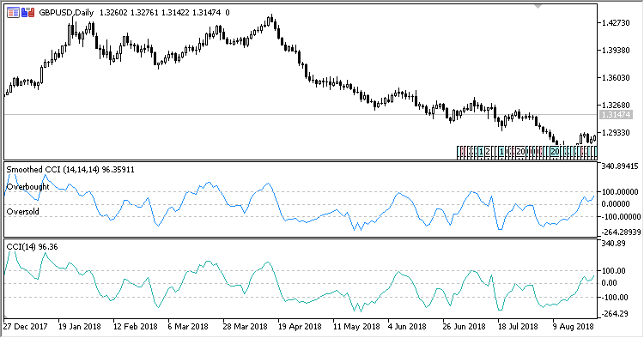Viewport: 644px width, 338px height.
Task: Click the 1.36030 price axis label
Action: (x=616, y=78)
